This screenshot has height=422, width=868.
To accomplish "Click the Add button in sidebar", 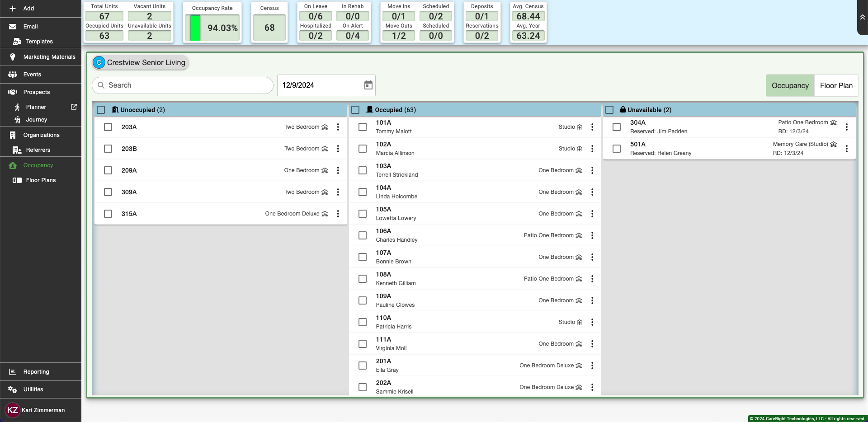I will [x=28, y=9].
